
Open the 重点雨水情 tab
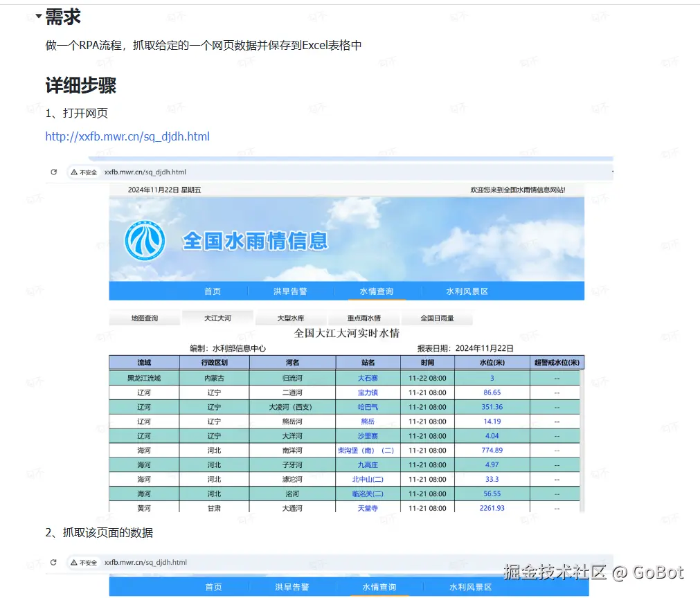(365, 318)
